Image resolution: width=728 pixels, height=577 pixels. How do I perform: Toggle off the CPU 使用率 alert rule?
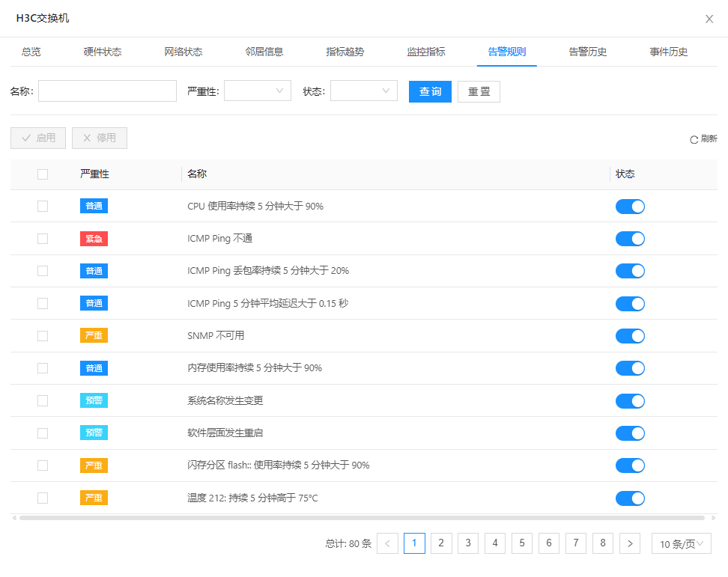[630, 207]
